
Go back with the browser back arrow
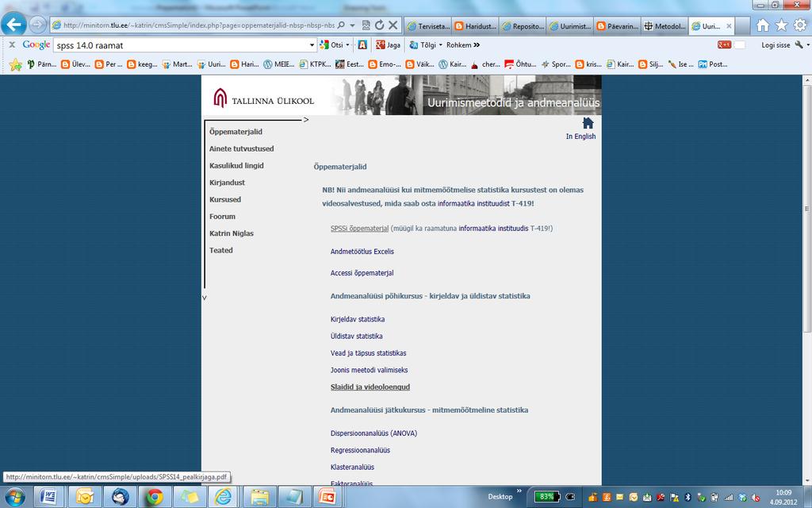14,24
